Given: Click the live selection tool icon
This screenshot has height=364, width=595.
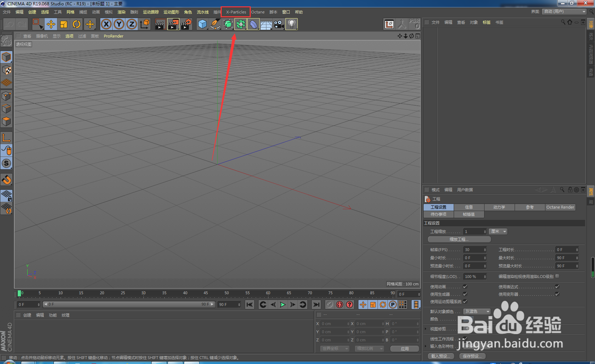Looking at the screenshot, I should pos(38,24).
